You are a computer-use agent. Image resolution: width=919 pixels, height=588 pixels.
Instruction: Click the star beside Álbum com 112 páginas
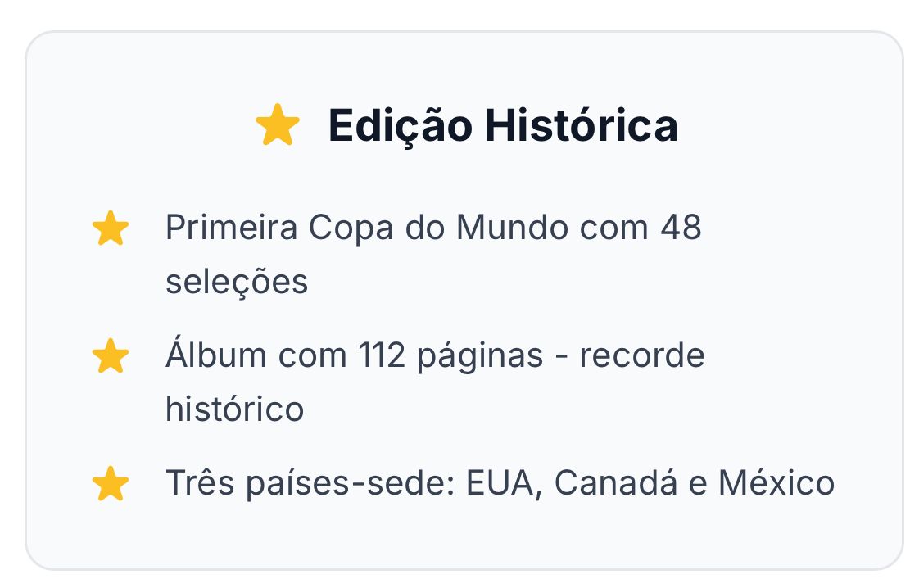(111, 357)
